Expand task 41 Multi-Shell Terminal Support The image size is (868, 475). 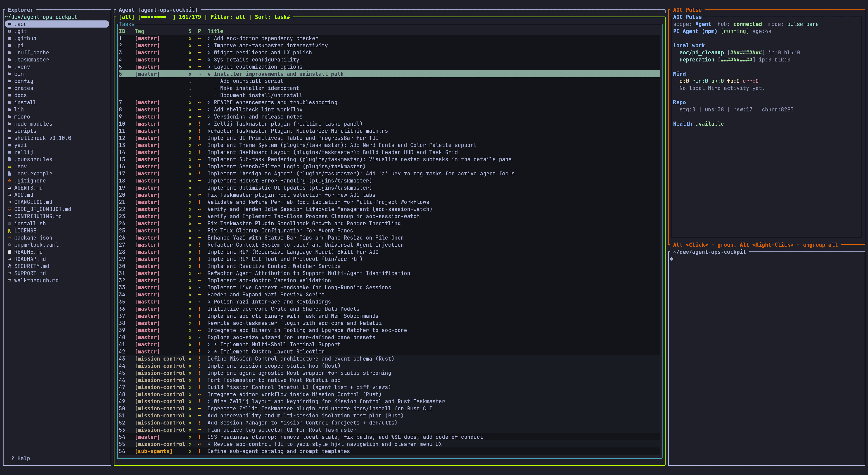pos(209,344)
